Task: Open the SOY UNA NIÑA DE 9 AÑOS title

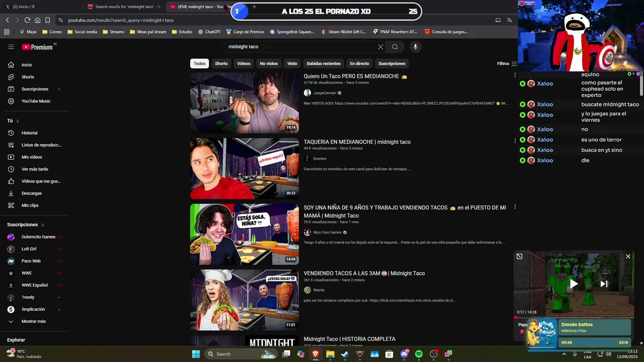Action: [405, 212]
